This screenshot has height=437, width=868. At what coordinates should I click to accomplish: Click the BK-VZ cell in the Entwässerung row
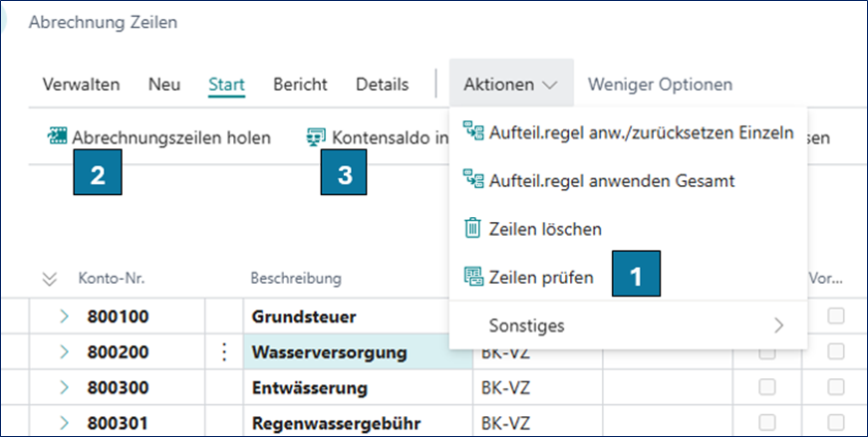pos(537,387)
